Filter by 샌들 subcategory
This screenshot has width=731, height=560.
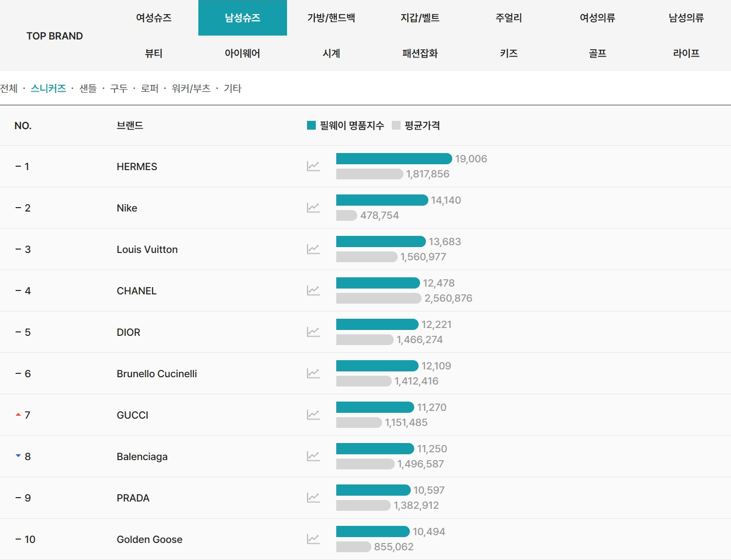[88, 89]
